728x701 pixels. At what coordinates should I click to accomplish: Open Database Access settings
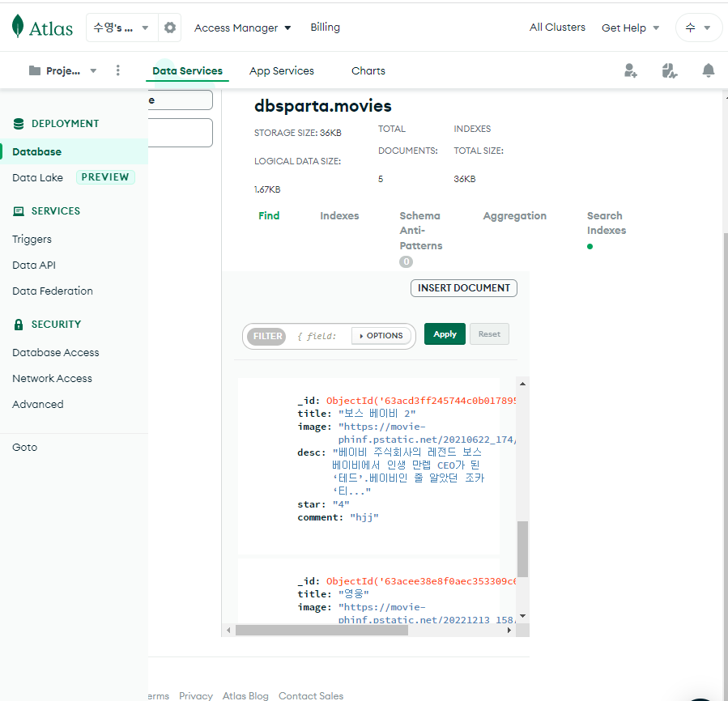56,352
